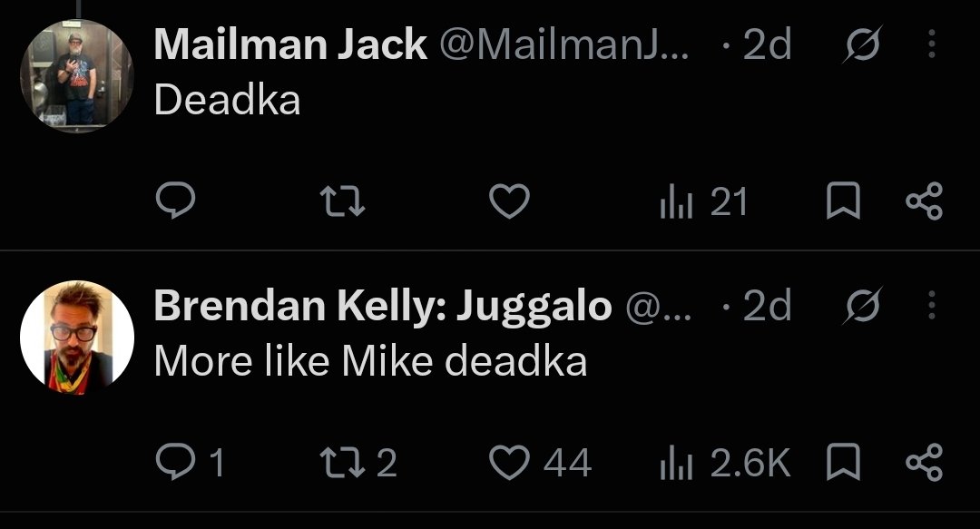Image resolution: width=980 pixels, height=529 pixels.
Task: Repost Mailman Jack's Deadka tweet
Action: click(342, 201)
